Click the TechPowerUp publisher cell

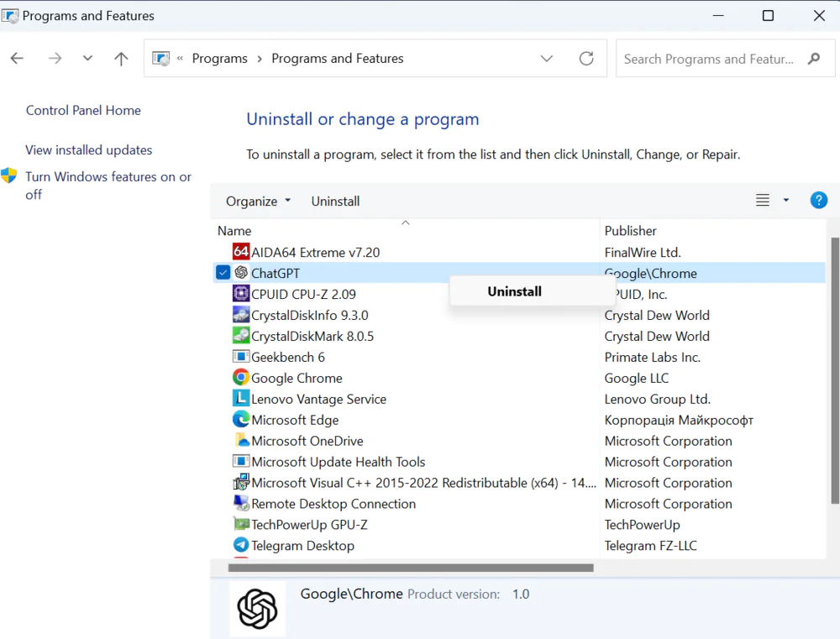[643, 524]
